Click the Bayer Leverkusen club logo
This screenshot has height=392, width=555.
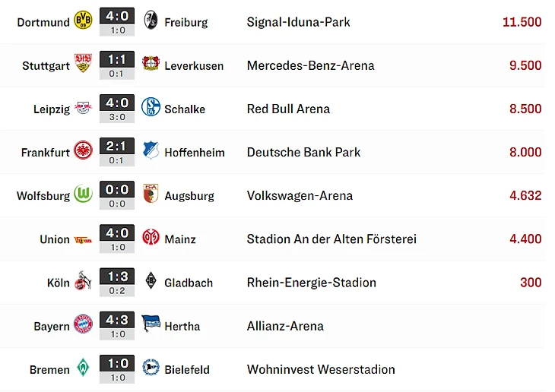(151, 65)
